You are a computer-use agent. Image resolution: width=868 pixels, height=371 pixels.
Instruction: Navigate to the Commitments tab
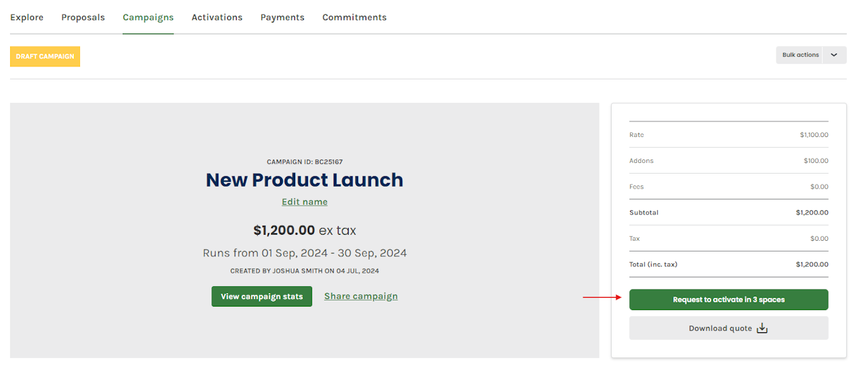click(x=354, y=18)
